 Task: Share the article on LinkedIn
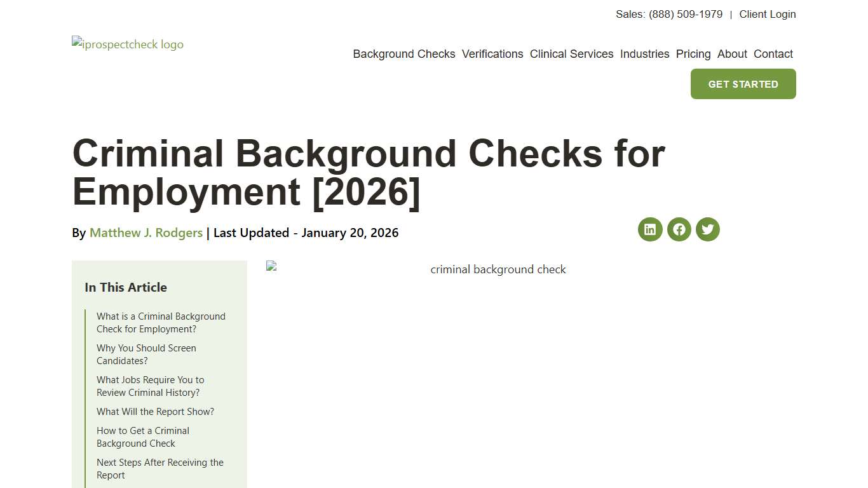649,229
